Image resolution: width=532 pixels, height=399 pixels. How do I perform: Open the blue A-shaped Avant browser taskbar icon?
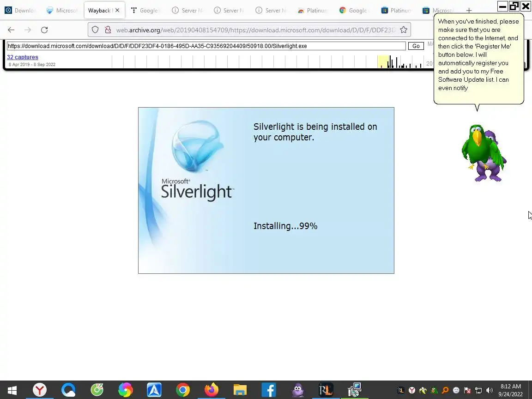coord(154,390)
